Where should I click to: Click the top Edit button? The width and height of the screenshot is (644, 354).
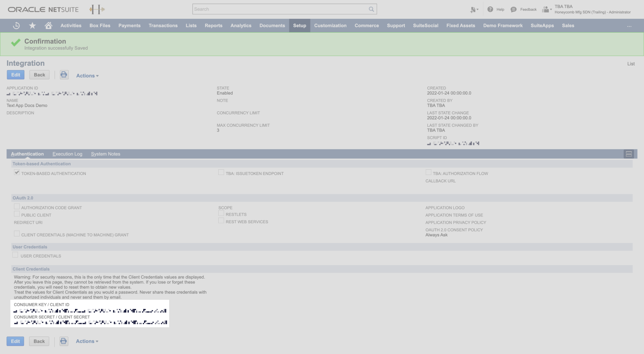tap(16, 75)
